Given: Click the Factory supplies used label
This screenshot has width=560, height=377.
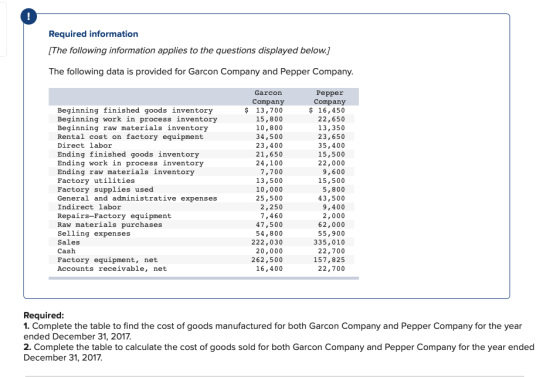Looking at the screenshot, I should (x=105, y=190).
